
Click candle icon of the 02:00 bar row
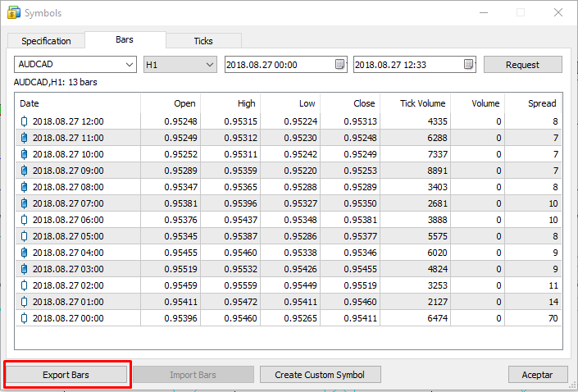tap(24, 285)
